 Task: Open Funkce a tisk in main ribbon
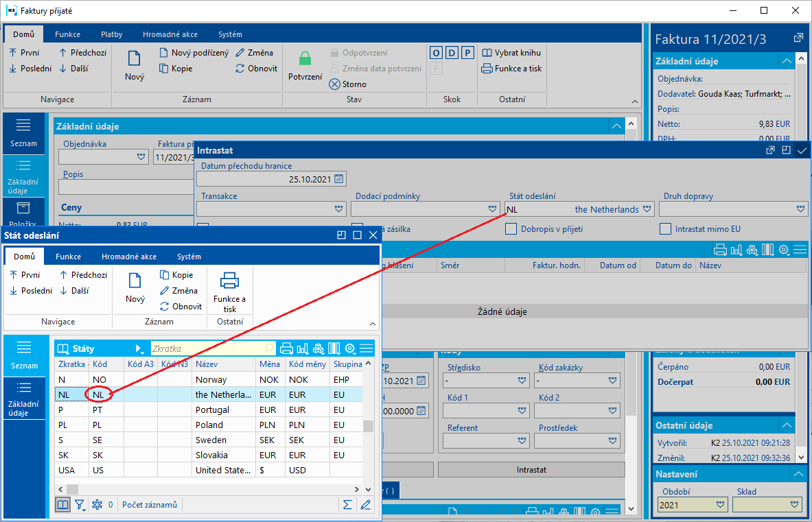[511, 69]
